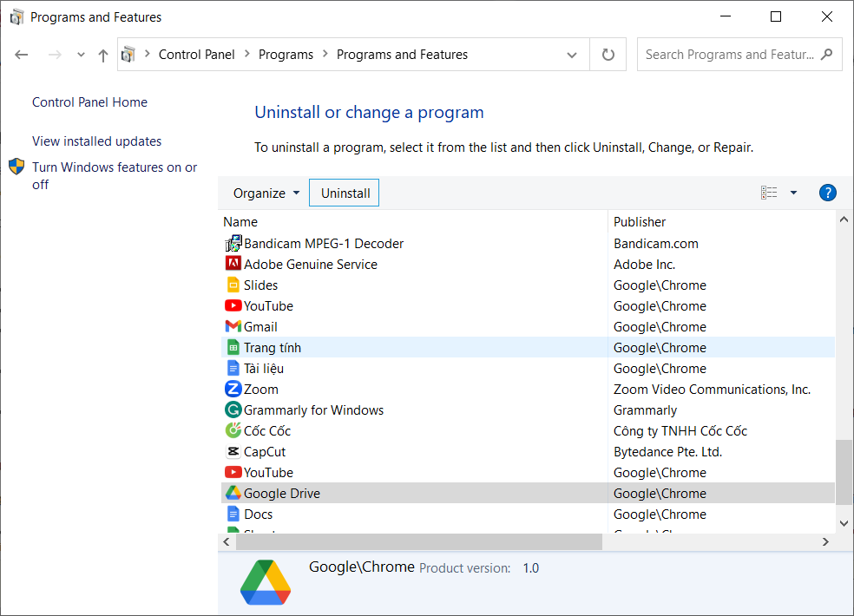The height and width of the screenshot is (616, 854).
Task: Open the address bar previous locations dropdown
Action: pos(572,55)
